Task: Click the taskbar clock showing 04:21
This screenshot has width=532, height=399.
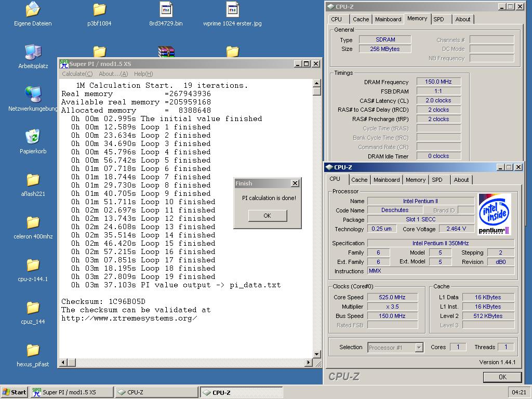Action: pyautogui.click(x=519, y=392)
